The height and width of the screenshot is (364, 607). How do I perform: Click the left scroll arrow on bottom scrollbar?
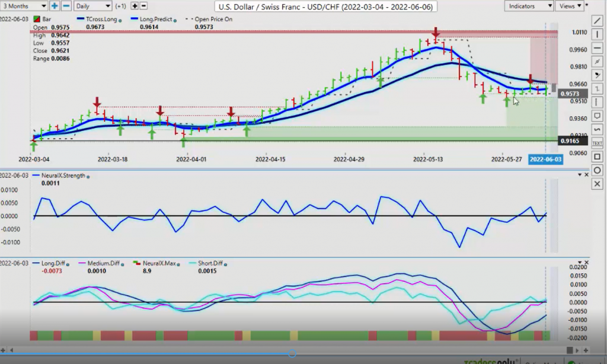tap(12, 350)
